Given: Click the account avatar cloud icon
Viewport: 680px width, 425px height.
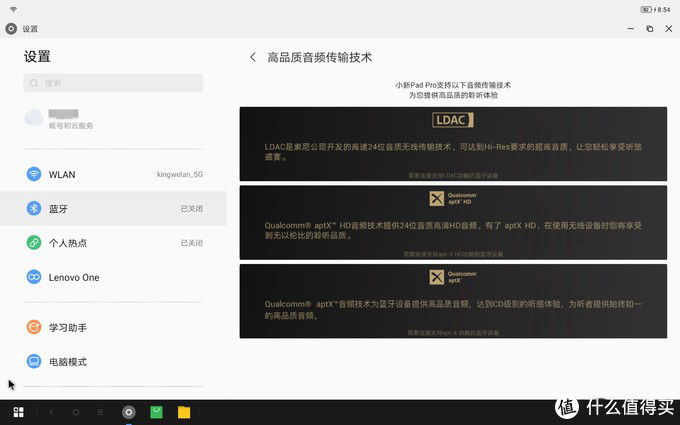Looking at the screenshot, I should point(34,118).
